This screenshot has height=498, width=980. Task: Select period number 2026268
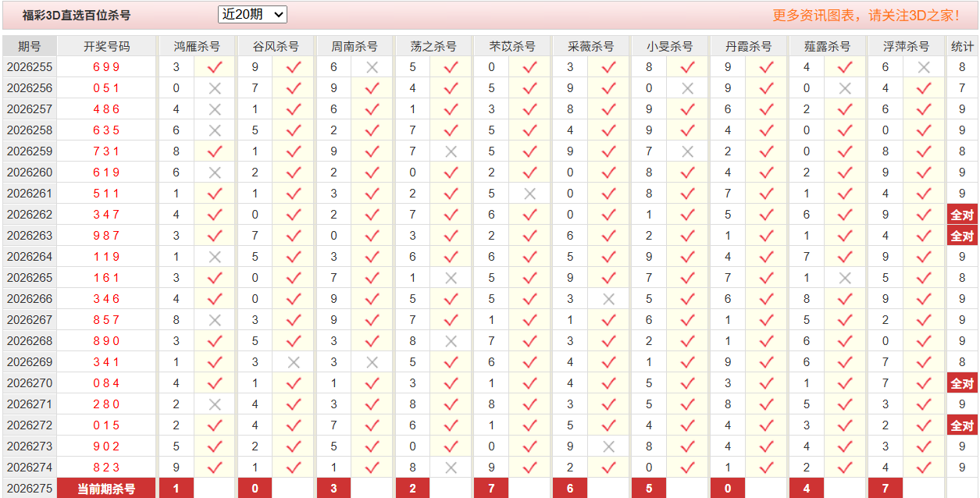coord(30,341)
